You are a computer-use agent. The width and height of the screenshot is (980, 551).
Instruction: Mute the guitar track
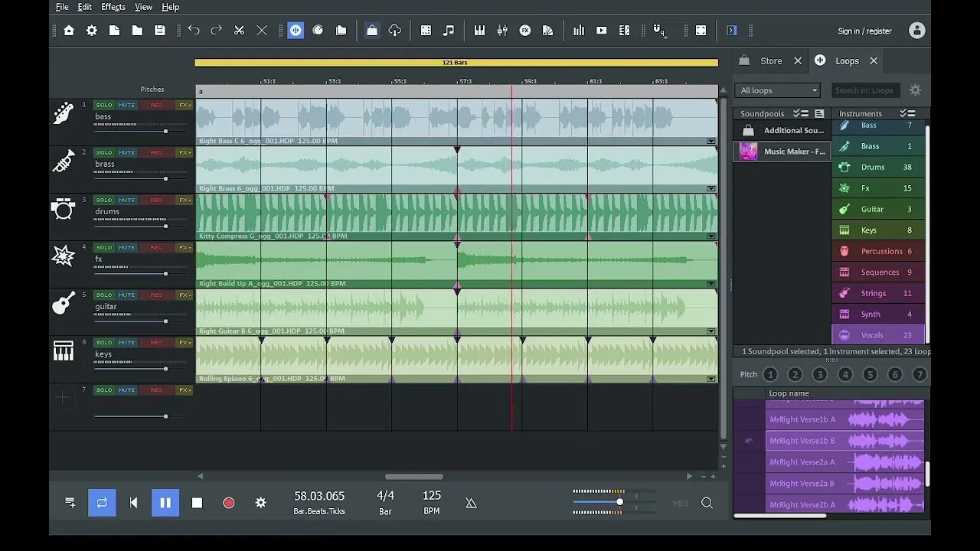tap(126, 295)
